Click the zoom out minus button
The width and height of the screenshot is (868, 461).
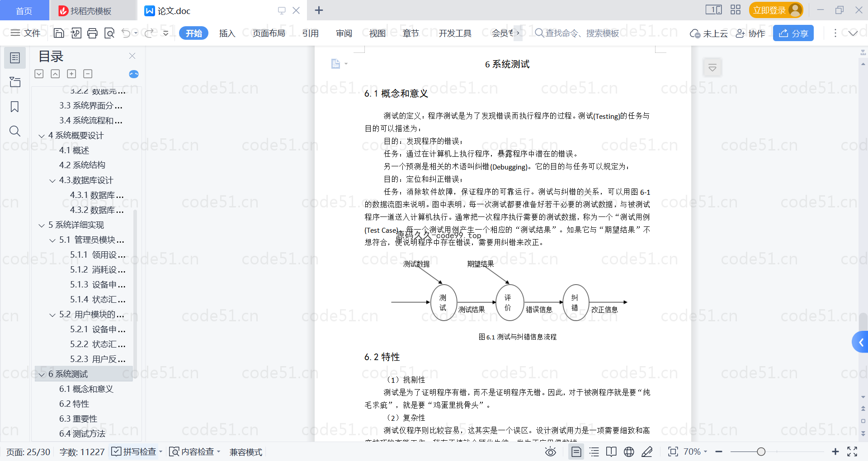pyautogui.click(x=719, y=452)
